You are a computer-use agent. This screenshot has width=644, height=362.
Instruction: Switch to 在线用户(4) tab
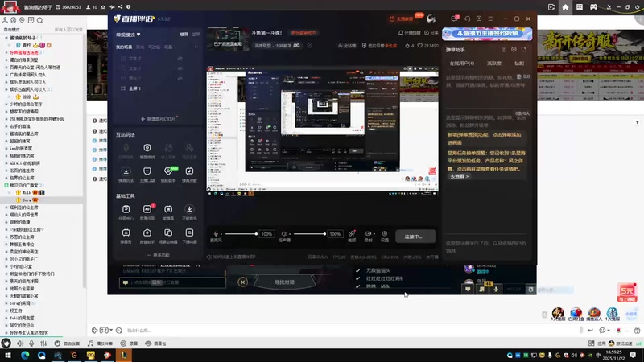tap(461, 64)
